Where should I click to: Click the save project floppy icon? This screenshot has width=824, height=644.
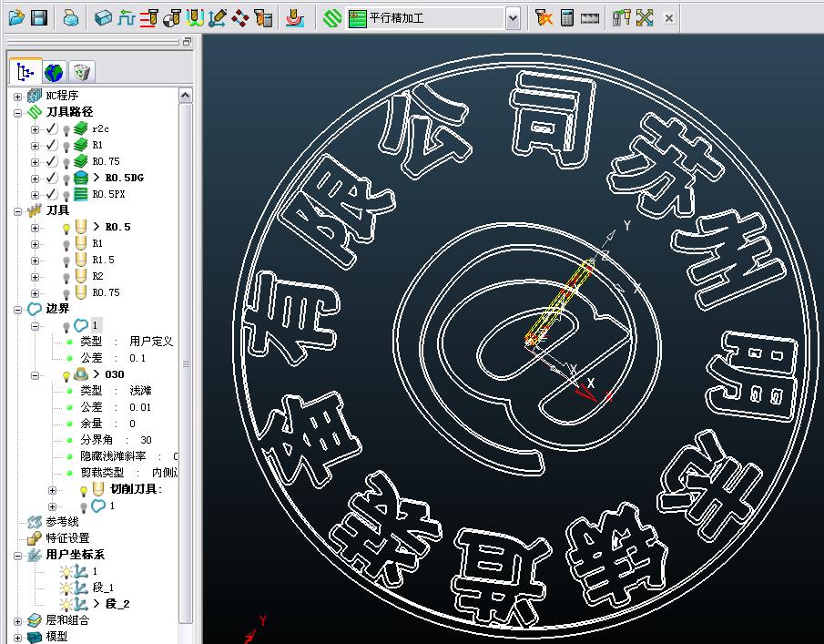pos(39,18)
